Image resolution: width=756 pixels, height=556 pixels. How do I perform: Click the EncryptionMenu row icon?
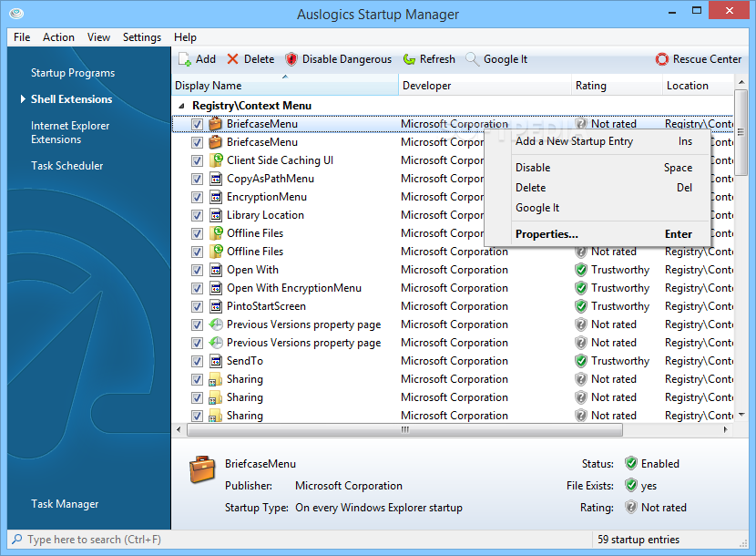216,198
